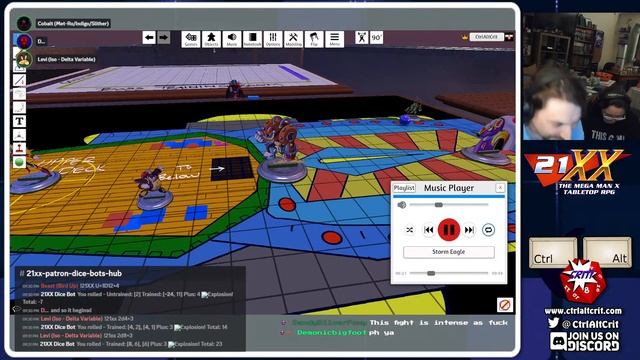
Task: Click the undo left-arrow button
Action: point(149,38)
